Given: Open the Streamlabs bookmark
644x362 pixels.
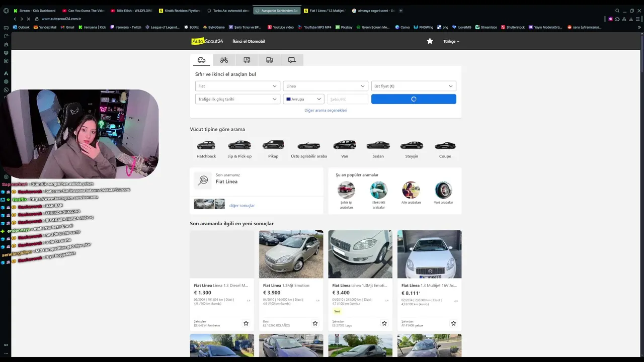Looking at the screenshot, I should point(487,27).
